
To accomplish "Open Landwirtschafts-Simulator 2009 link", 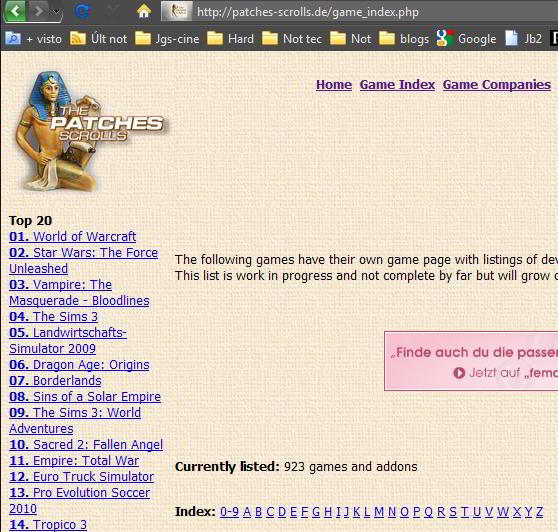I will (68, 340).
